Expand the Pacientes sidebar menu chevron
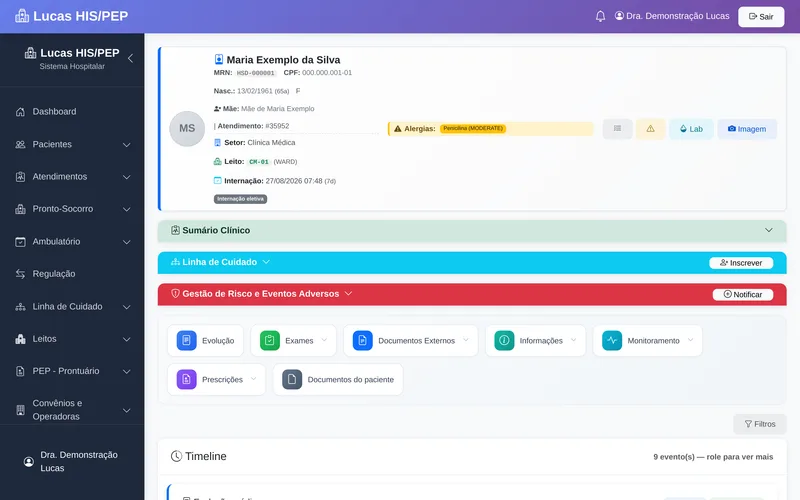Image resolution: width=800 pixels, height=500 pixels. 127,145
